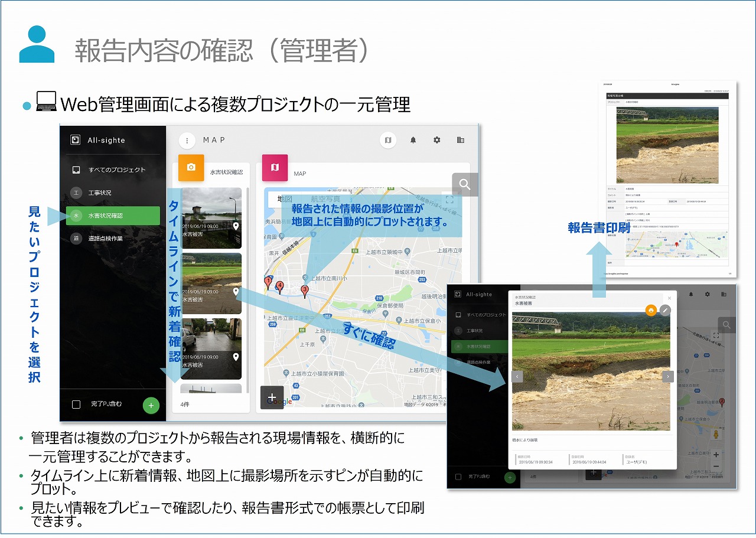Close the photo preview dialog

(x=669, y=298)
